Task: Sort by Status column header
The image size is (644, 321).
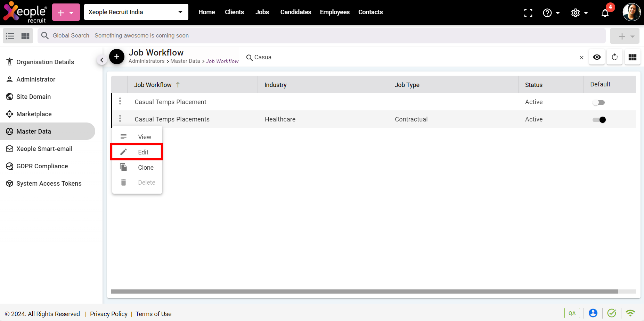Action: tap(533, 85)
